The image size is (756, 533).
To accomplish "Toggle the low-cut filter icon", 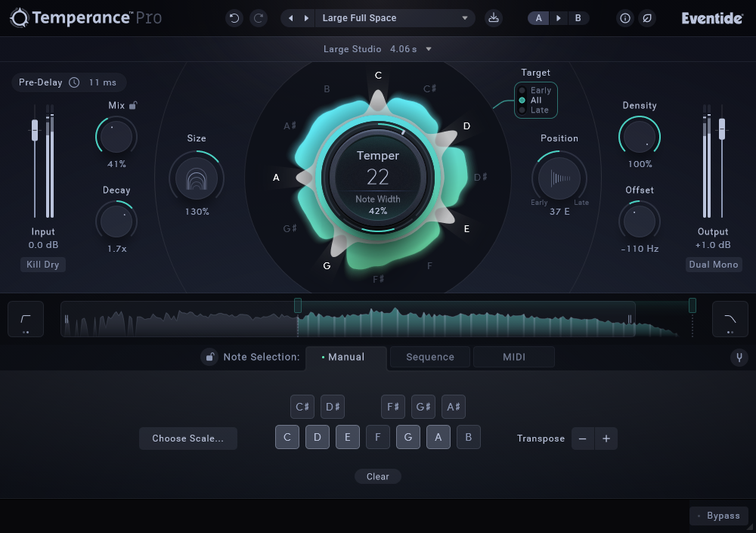I will [26, 319].
